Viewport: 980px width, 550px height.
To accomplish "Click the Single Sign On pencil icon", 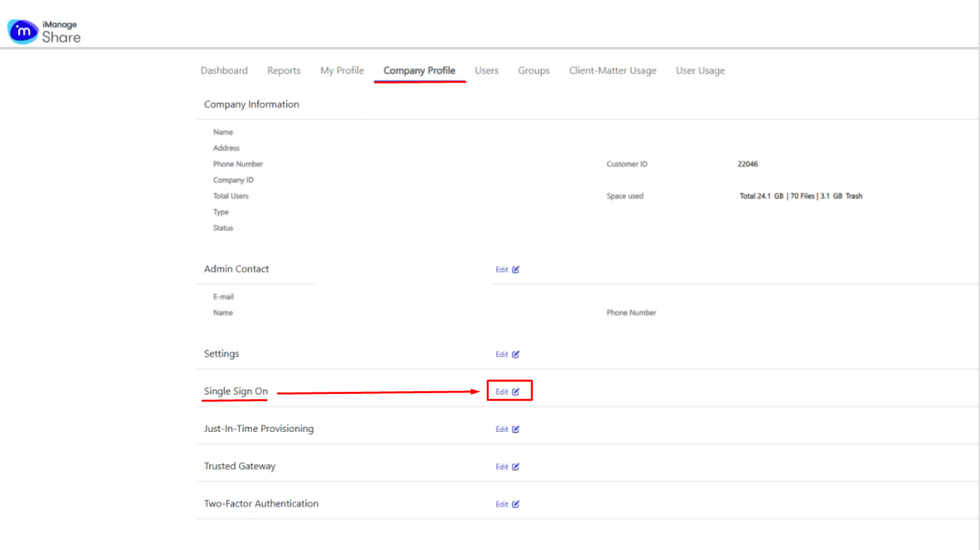I will pos(516,392).
